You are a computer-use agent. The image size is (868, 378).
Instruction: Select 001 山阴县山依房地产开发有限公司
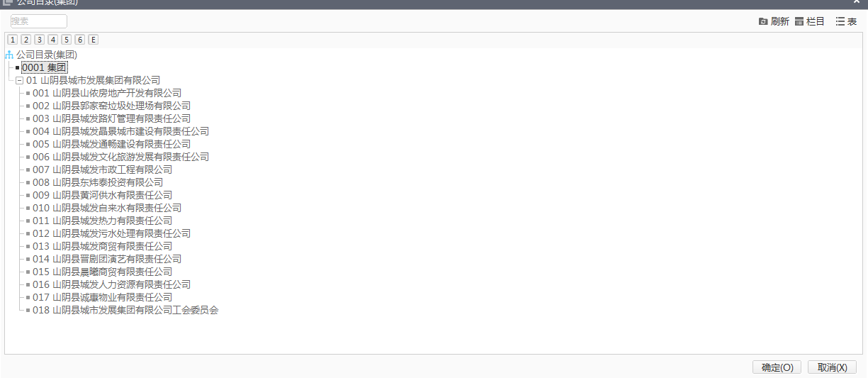point(107,93)
